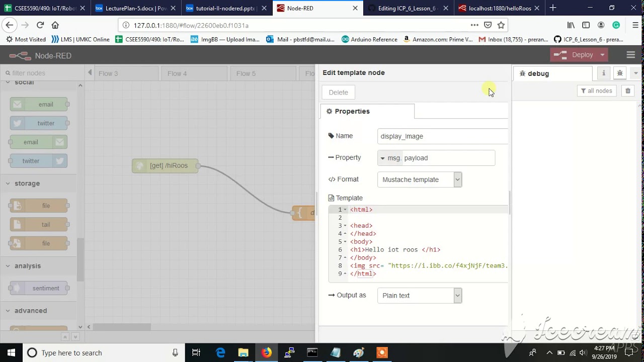Screen dimensions: 644x362
Task: Bookmark this page with the star icon
Action: point(501,25)
